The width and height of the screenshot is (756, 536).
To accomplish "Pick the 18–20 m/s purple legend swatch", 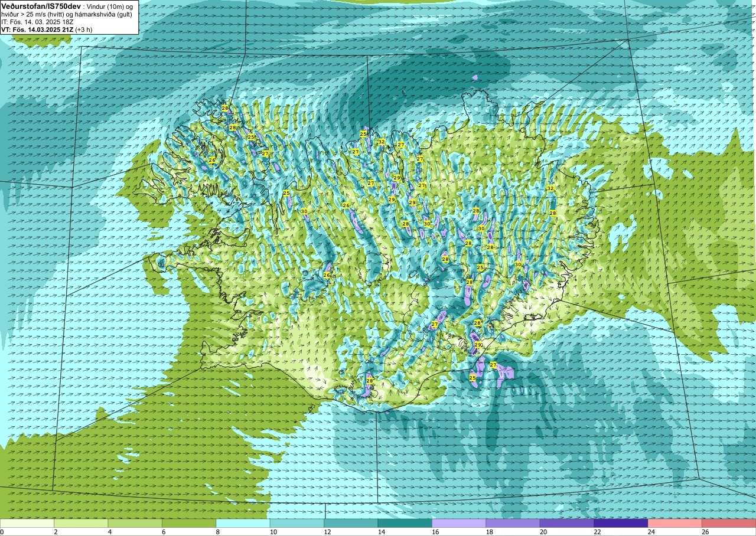I will pyautogui.click(x=513, y=523).
